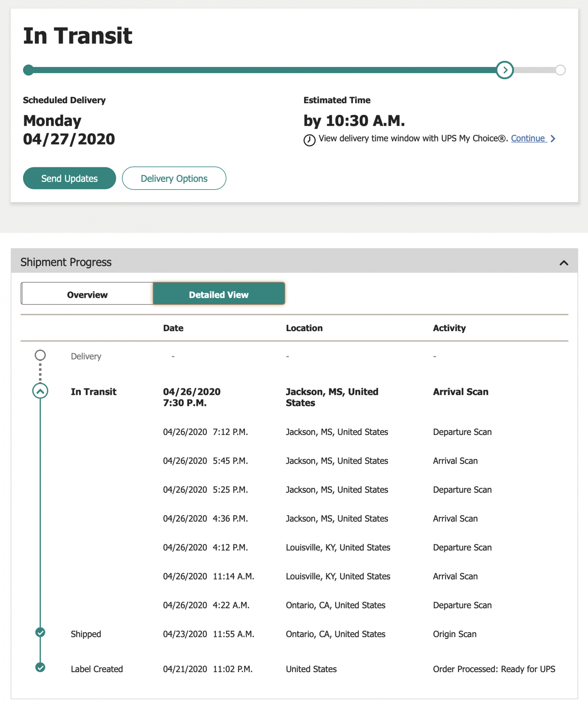Click the clock icon beside delivery window text

[x=309, y=140]
